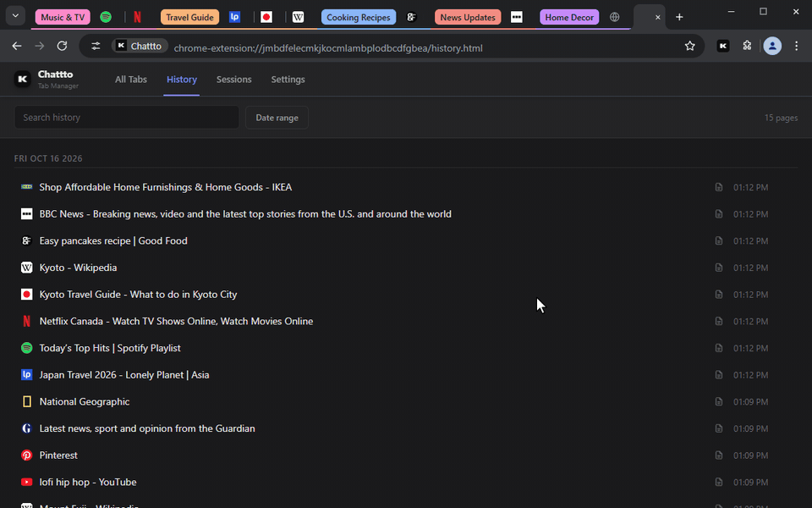The width and height of the screenshot is (812, 508).
Task: Open a new browser tab
Action: pyautogui.click(x=679, y=17)
